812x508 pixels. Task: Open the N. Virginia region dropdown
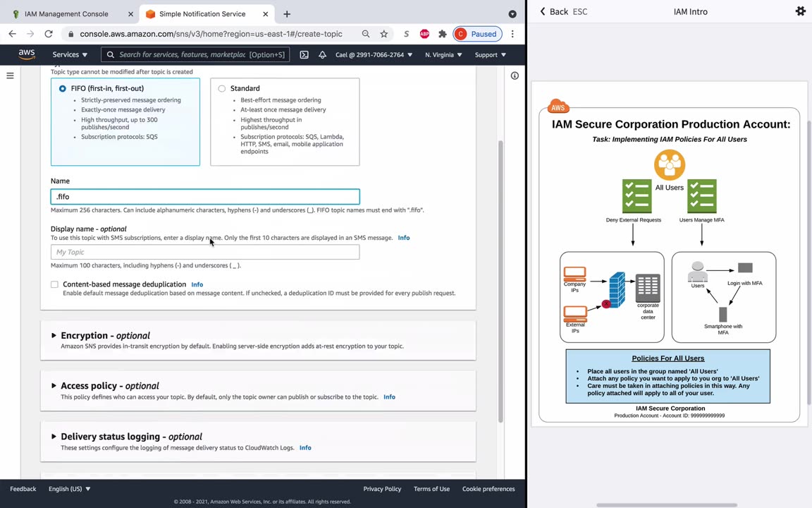(x=443, y=54)
